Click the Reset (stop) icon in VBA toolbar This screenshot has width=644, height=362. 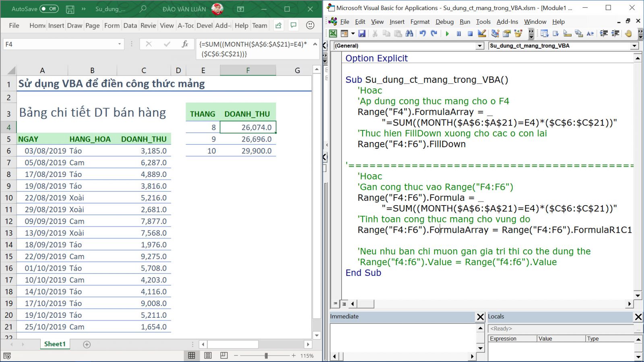tap(471, 33)
